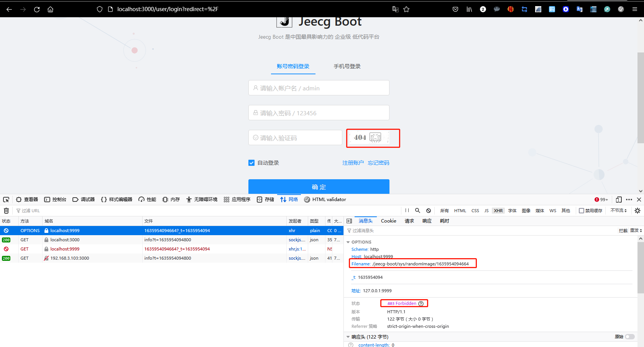The image size is (644, 347).
Task: Expand the 响应头 response headers section
Action: (348, 337)
